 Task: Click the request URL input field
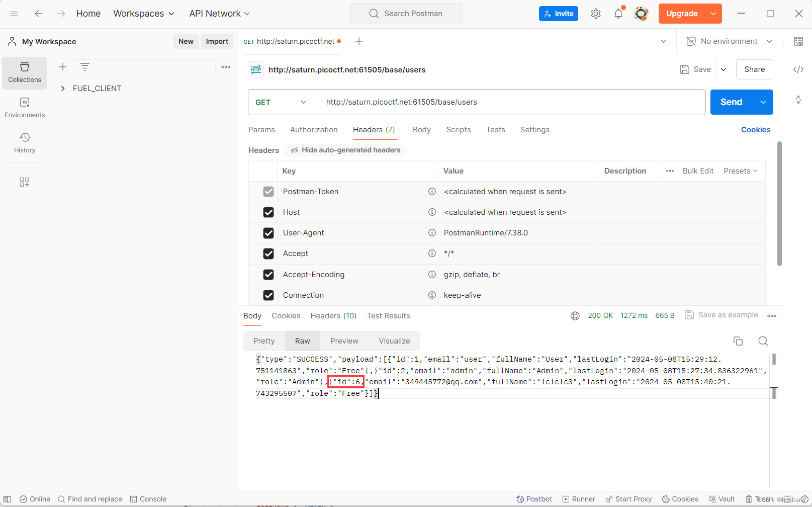[x=511, y=102]
